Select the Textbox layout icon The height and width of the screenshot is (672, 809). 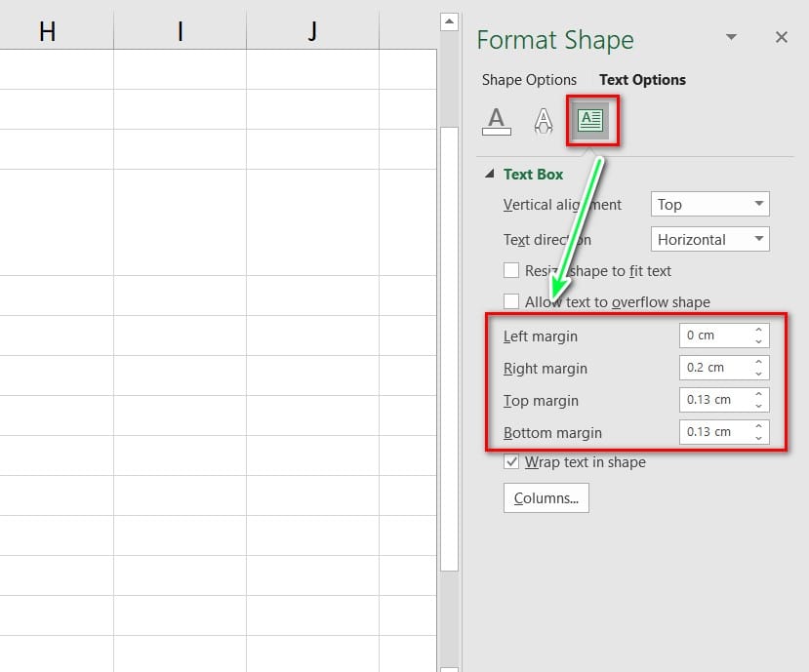(590, 121)
